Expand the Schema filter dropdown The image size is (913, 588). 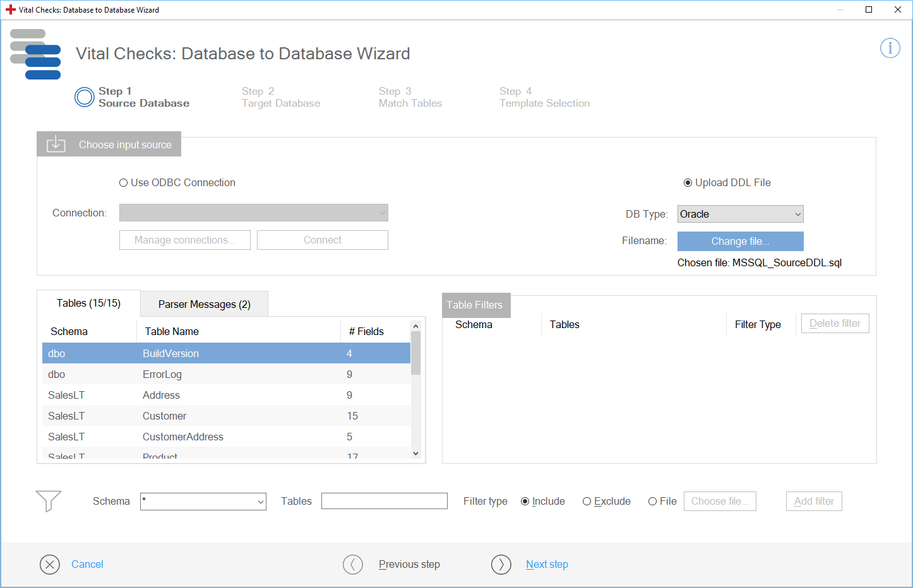[203, 502]
